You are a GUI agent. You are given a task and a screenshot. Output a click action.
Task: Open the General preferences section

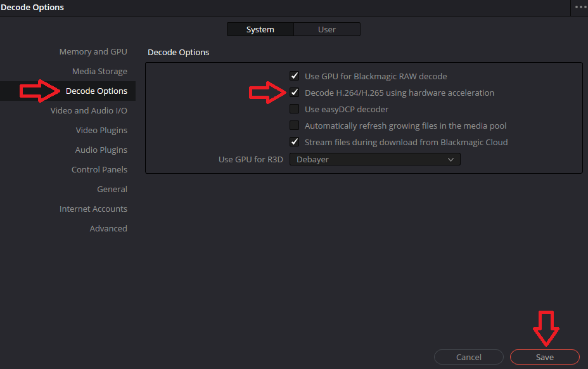click(x=112, y=189)
